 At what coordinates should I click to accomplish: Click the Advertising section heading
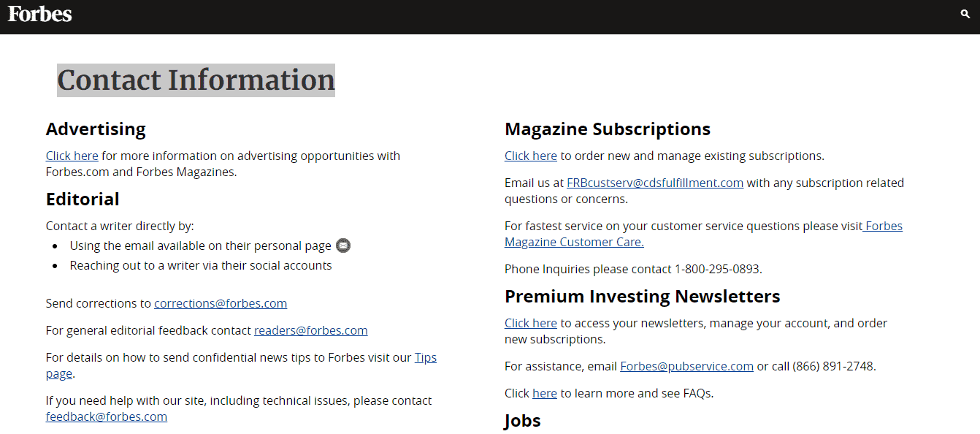pyautogui.click(x=96, y=129)
